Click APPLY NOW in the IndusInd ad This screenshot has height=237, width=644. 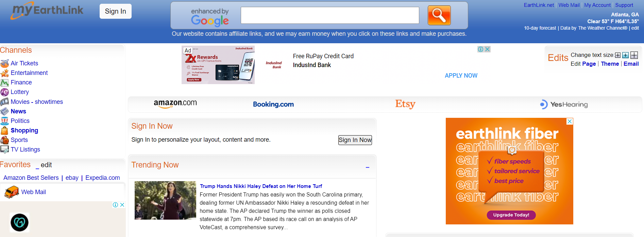(461, 76)
